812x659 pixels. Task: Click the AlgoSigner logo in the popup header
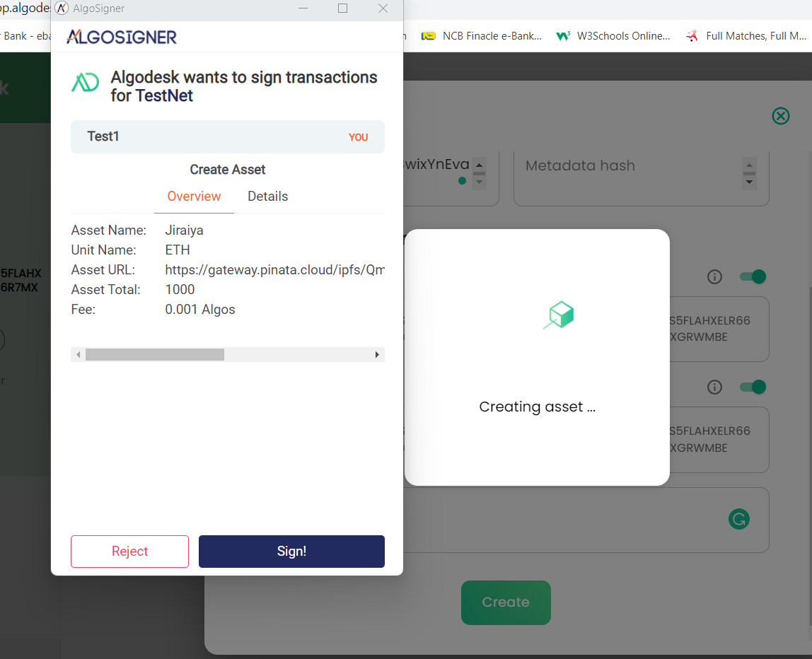click(x=122, y=37)
